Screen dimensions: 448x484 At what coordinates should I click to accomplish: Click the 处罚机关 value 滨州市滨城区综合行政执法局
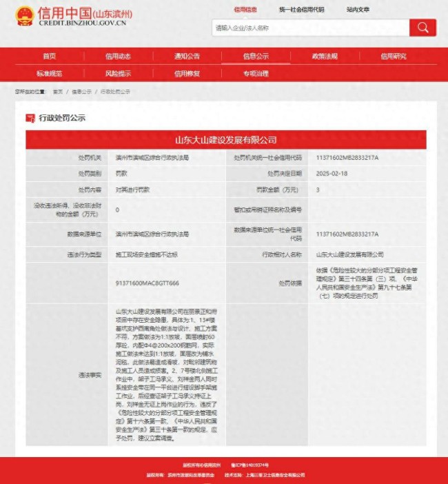coord(152,158)
